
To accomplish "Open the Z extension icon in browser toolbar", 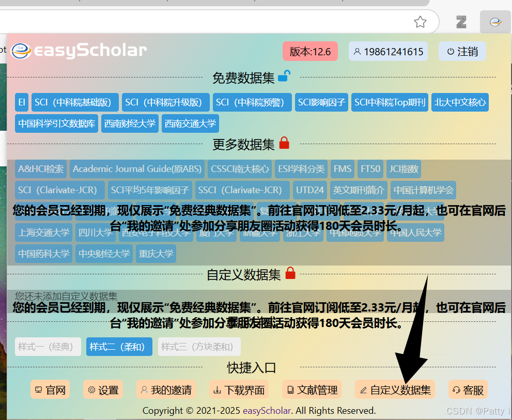I will coord(461,22).
